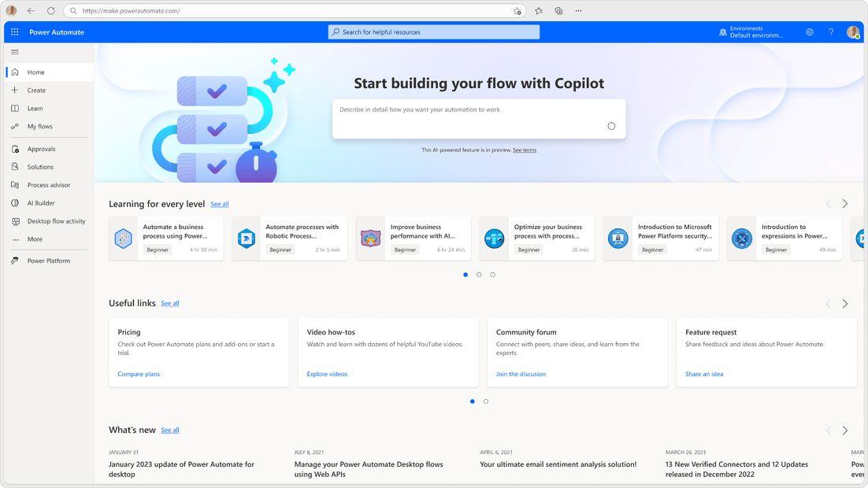868x488 pixels.
Task: Select second page dot under Learning carousel
Action: click(479, 275)
